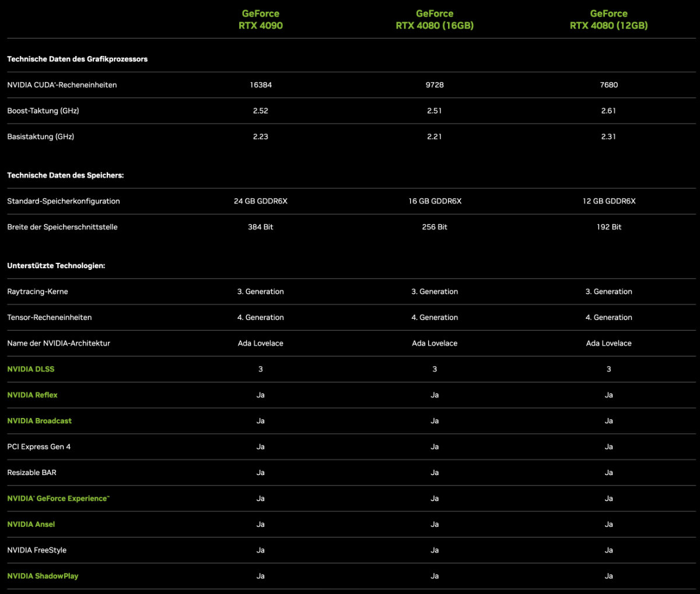Click the PCI Express Gen 4 row label
Viewport: 700px width, 594px height.
tap(39, 447)
